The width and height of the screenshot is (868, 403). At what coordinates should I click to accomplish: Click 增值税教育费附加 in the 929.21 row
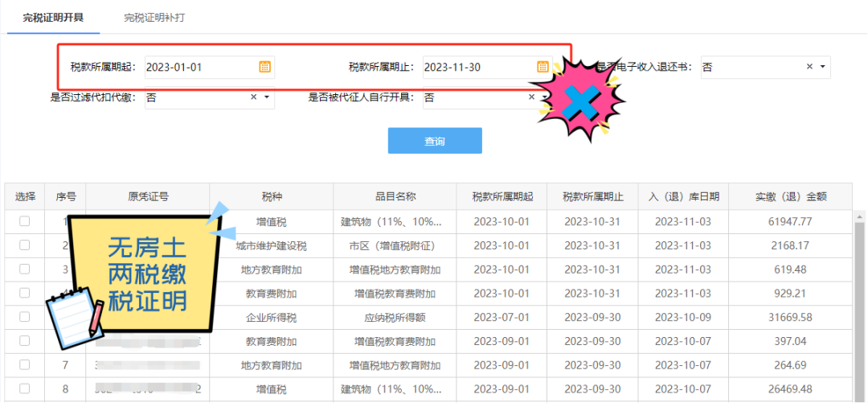click(395, 294)
